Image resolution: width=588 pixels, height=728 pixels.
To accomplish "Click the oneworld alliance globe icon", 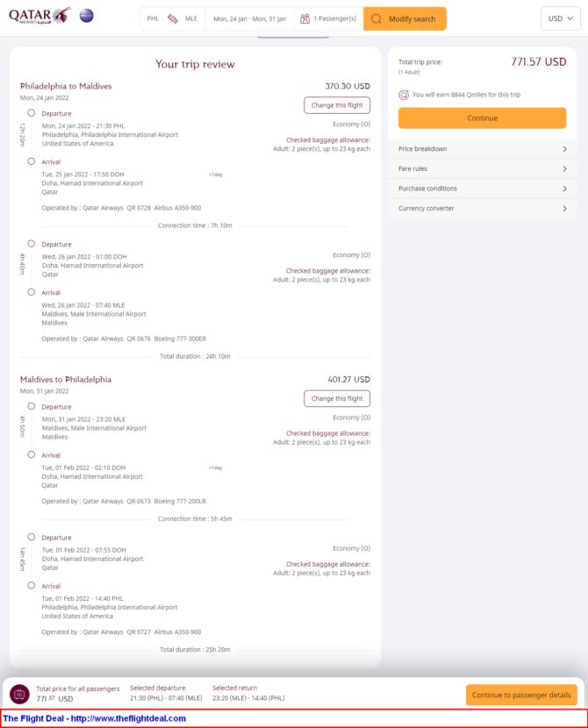I will 86,16.
